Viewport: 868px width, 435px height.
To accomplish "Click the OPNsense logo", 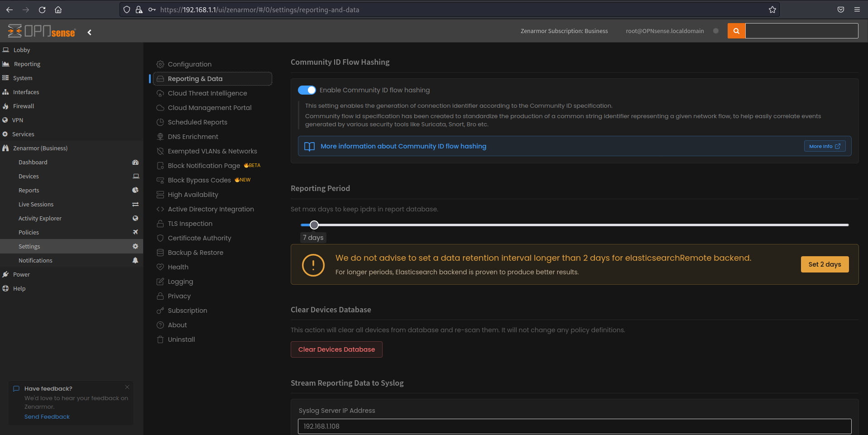I will [42, 31].
